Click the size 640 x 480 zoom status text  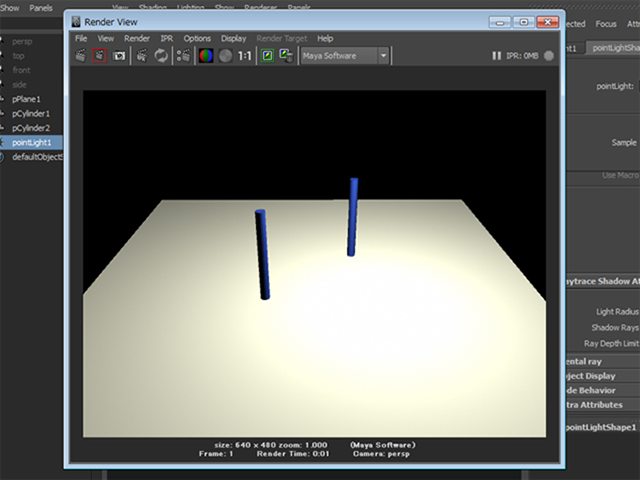271,445
